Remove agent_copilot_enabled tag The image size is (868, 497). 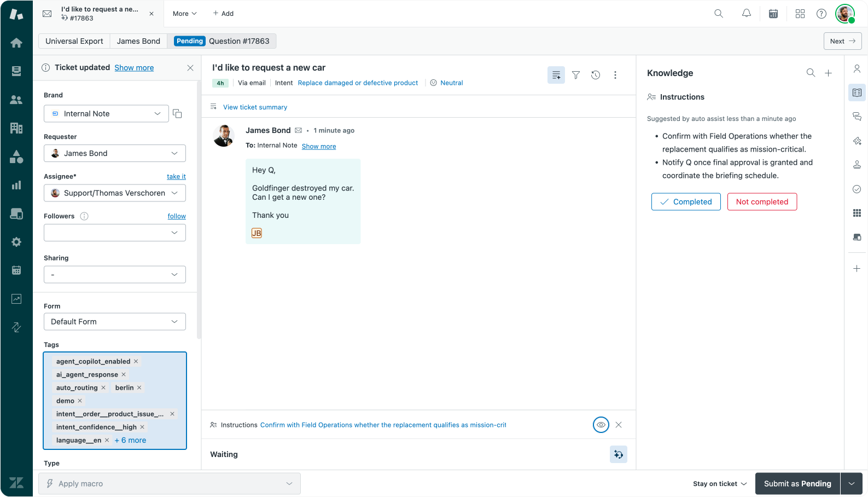(136, 361)
